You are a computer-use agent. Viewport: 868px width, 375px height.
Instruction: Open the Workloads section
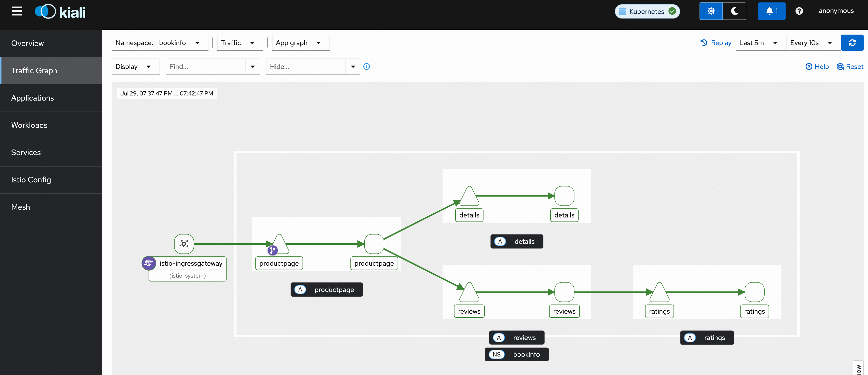[x=29, y=125]
